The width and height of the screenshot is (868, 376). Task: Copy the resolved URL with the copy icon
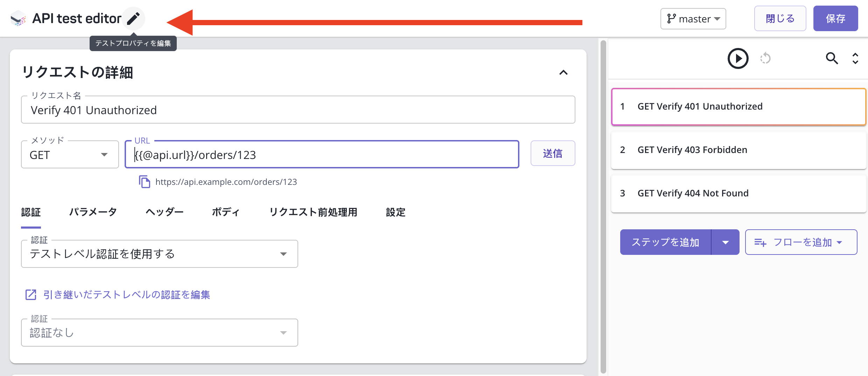tap(145, 182)
